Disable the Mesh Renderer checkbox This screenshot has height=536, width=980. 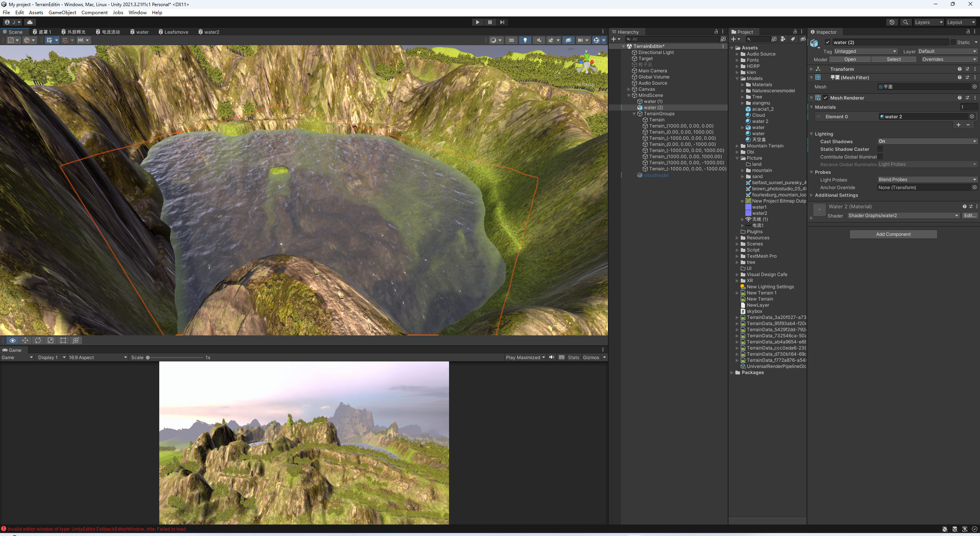[826, 98]
